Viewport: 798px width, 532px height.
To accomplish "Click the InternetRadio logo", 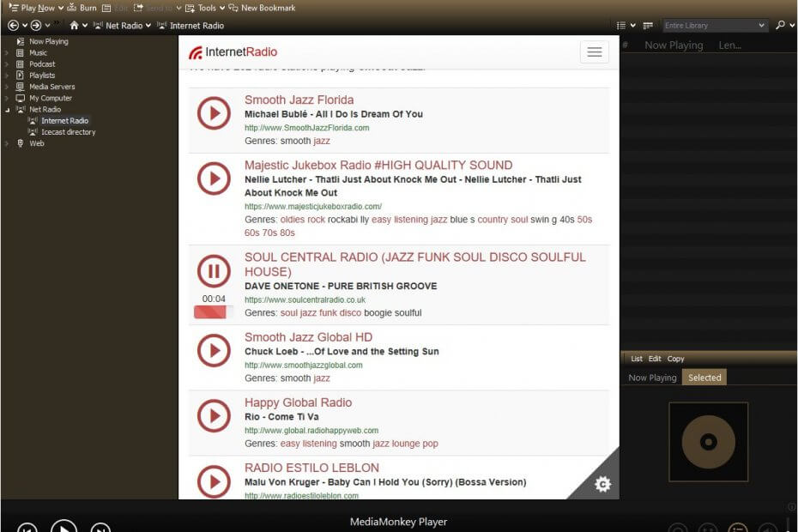I will (x=233, y=52).
